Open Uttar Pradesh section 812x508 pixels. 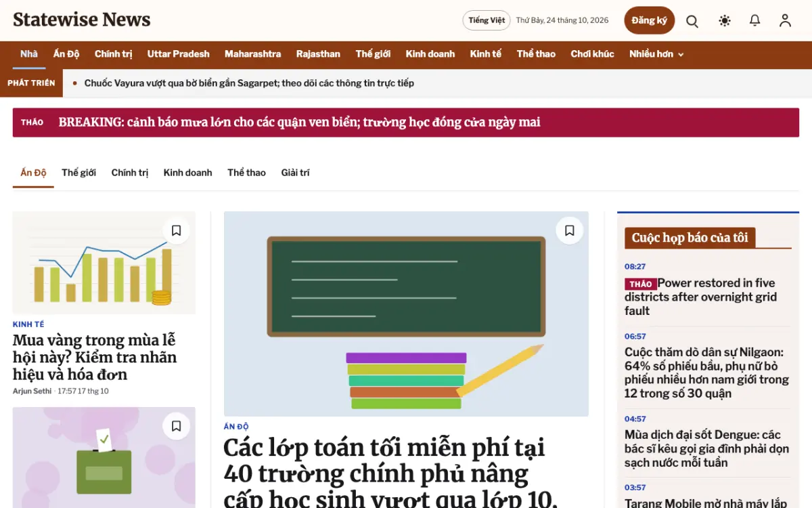pyautogui.click(x=179, y=54)
